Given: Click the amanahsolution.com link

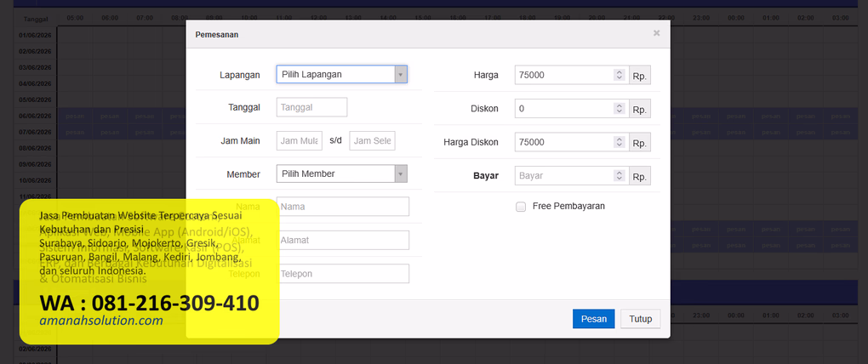Looking at the screenshot, I should [x=101, y=321].
